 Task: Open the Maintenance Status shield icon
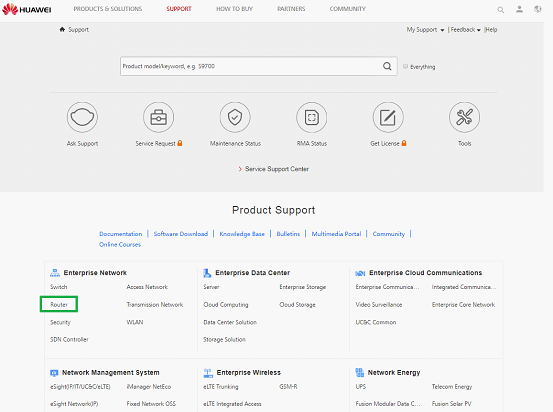[235, 117]
